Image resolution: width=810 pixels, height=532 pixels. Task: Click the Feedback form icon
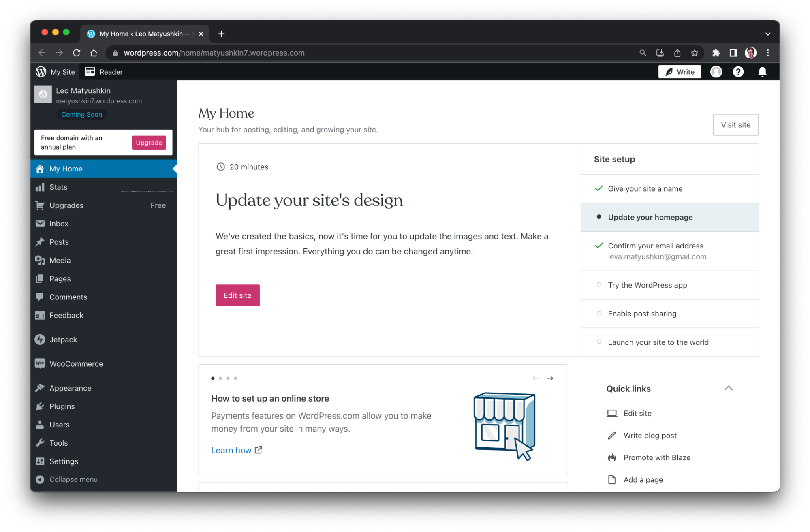(x=40, y=315)
